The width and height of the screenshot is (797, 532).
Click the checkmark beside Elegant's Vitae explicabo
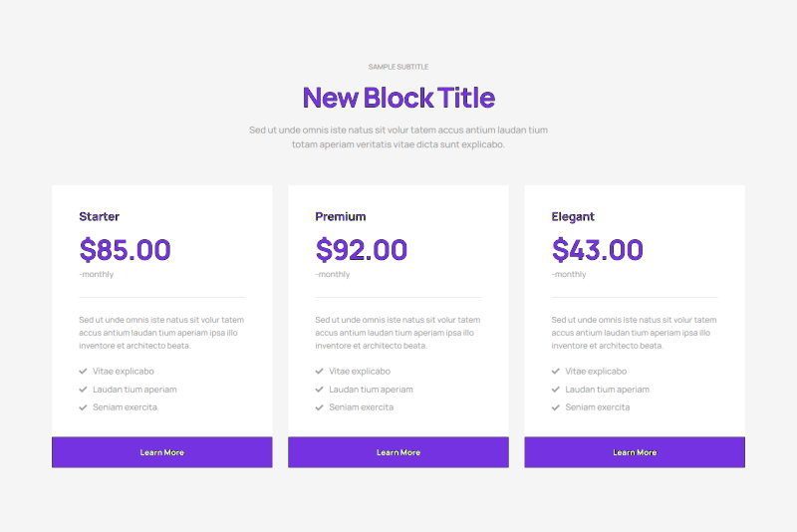pos(556,372)
